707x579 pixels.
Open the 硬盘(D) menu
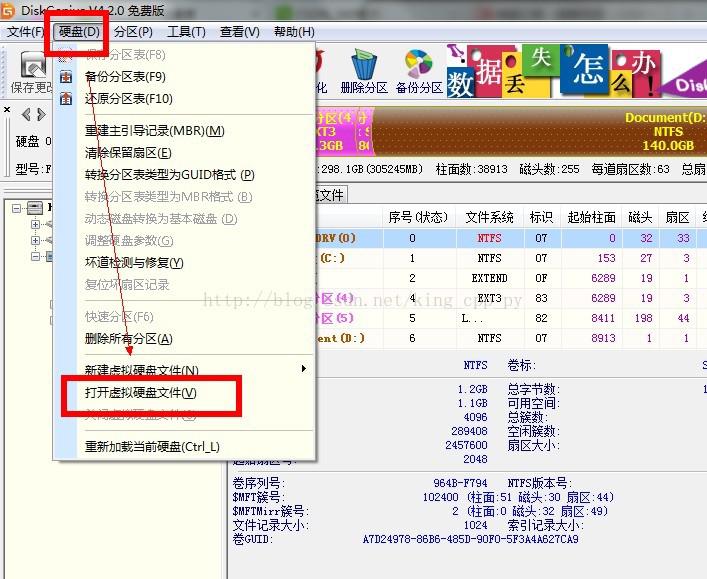(x=79, y=32)
